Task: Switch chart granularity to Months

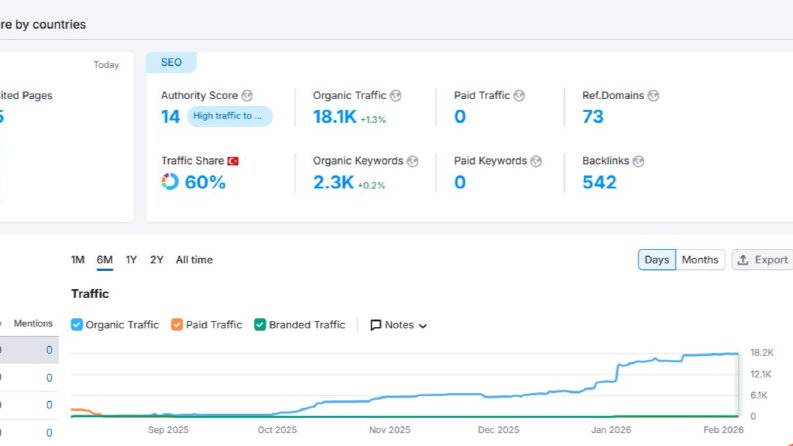Action: [700, 260]
